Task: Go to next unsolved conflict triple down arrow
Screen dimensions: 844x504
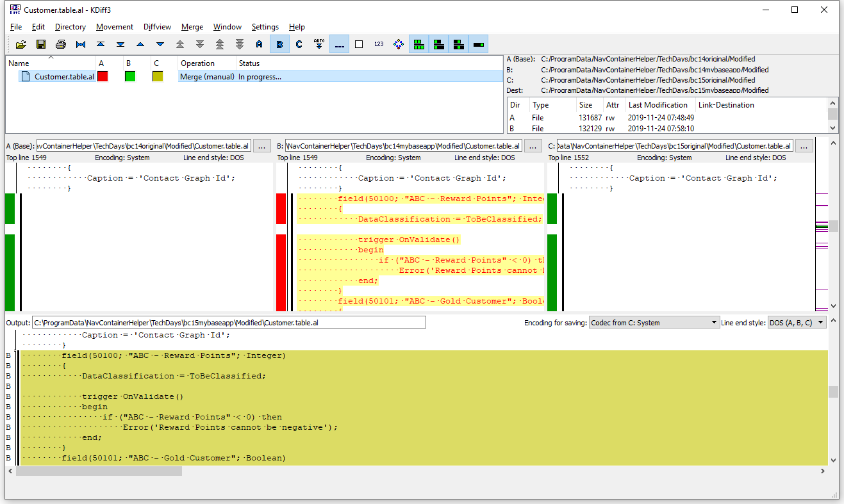Action: click(x=240, y=44)
